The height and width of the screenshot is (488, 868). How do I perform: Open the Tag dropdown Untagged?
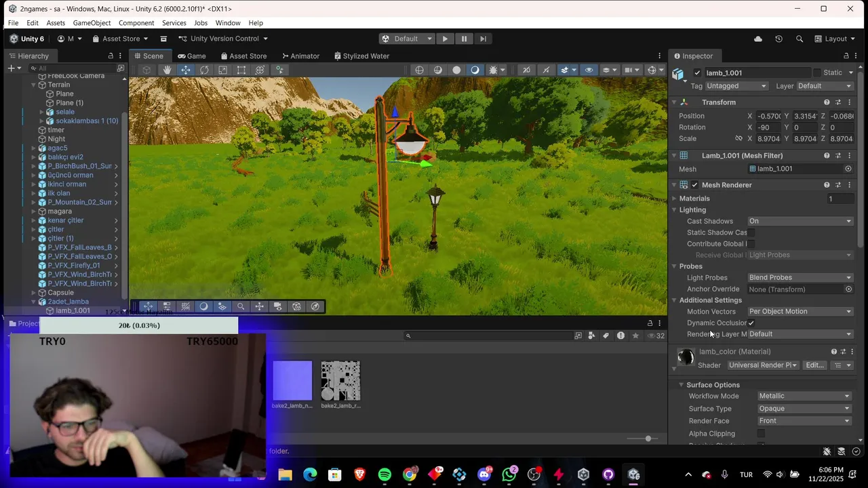[x=736, y=86]
